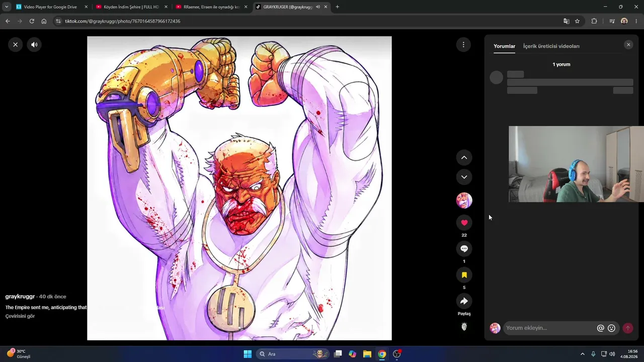644x362 pixels.
Task: Go to the previous post with up arrow
Action: 464,157
